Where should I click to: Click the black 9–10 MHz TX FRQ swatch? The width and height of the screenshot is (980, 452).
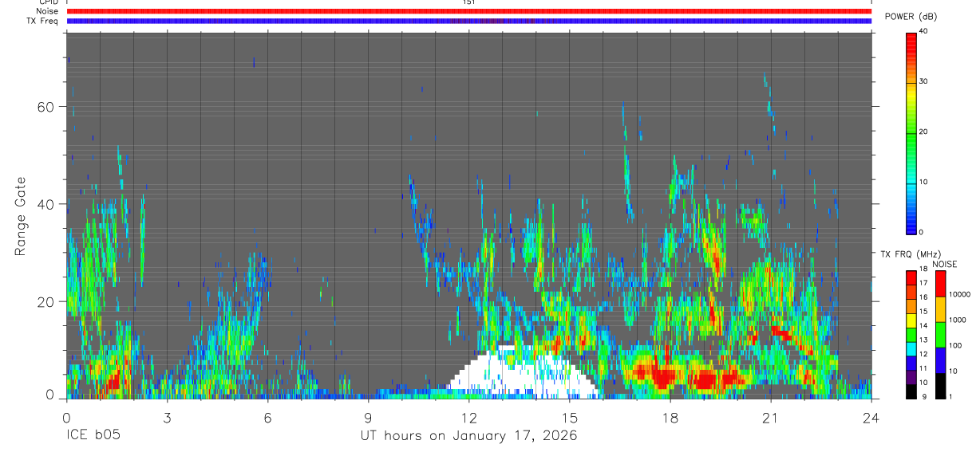tap(911, 391)
